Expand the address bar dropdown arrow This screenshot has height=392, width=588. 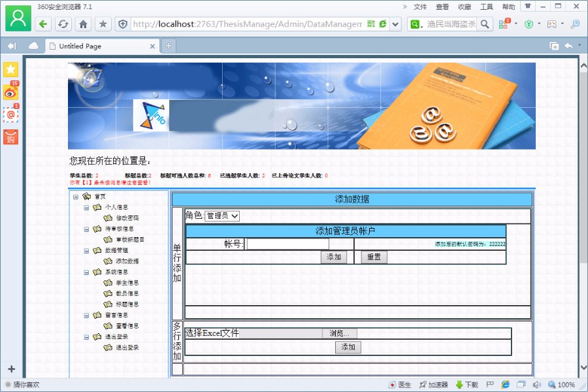click(395, 24)
